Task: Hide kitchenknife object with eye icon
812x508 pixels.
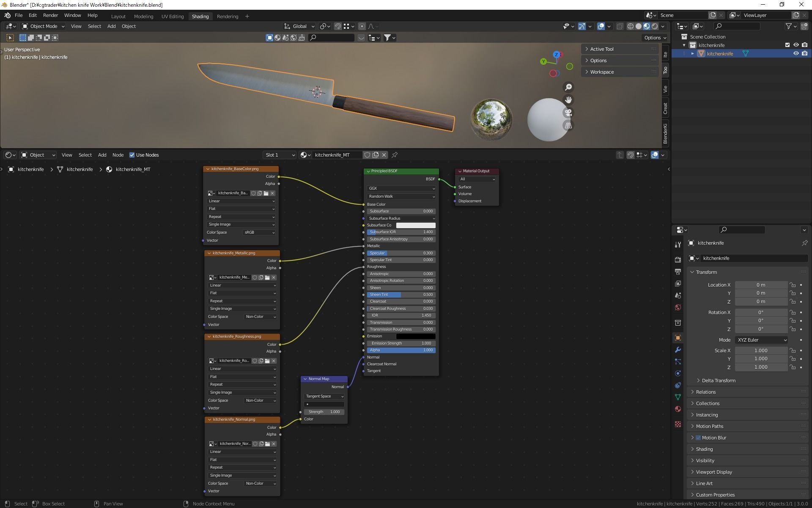Action: point(796,54)
